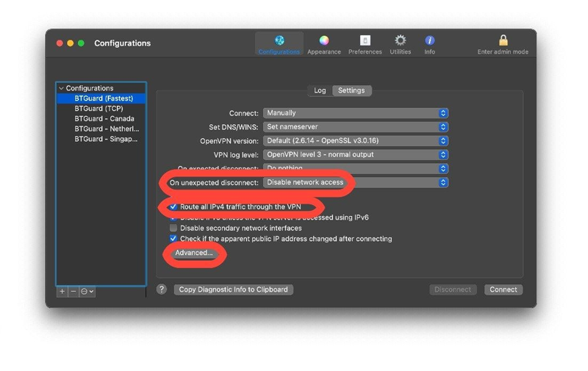The height and width of the screenshot is (371, 588).
Task: Open the VPN log level dropdown
Action: (356, 155)
